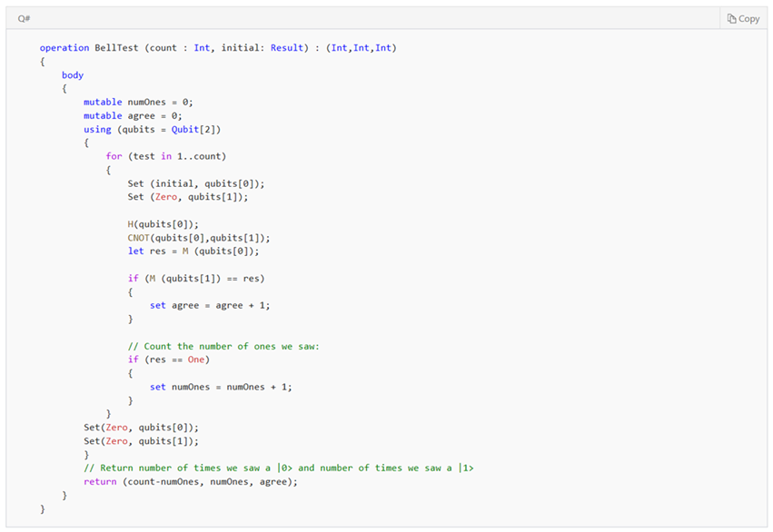The height and width of the screenshot is (532, 773).
Task: Click 'mutable agree = 0;' line
Action: [133, 116]
